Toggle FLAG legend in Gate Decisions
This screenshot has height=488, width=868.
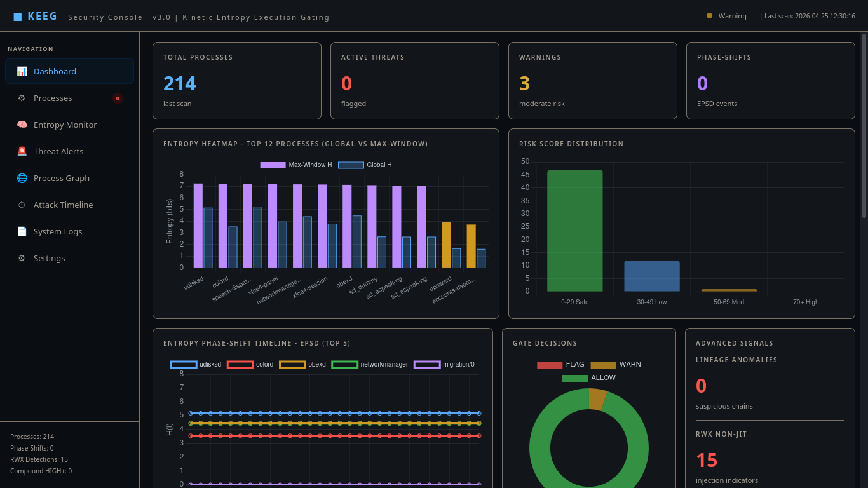(560, 365)
